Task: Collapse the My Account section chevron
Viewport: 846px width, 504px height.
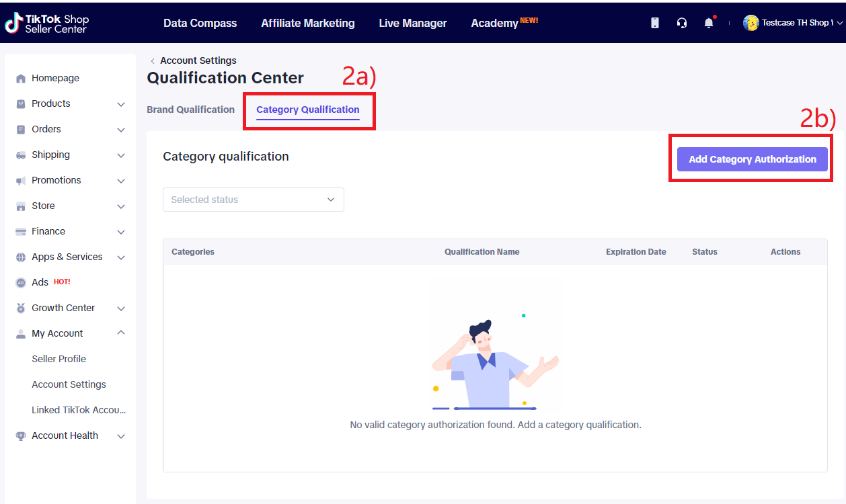Action: (x=121, y=333)
